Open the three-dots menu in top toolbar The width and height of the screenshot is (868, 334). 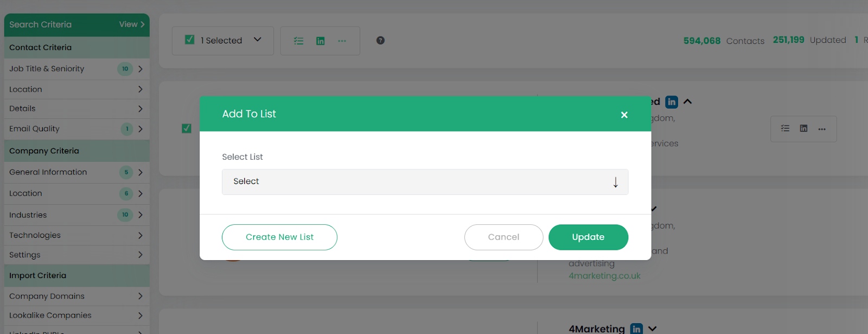click(342, 41)
